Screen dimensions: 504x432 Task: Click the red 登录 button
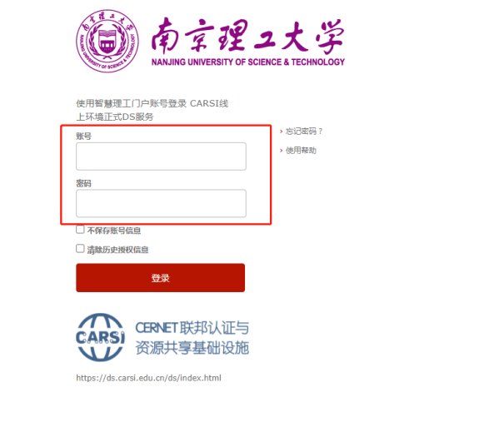coord(161,278)
